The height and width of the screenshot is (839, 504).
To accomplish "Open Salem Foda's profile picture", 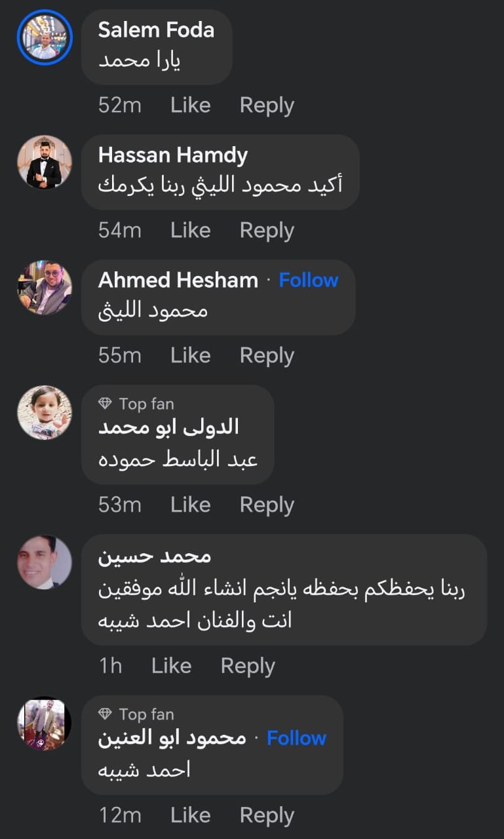I will [x=45, y=37].
